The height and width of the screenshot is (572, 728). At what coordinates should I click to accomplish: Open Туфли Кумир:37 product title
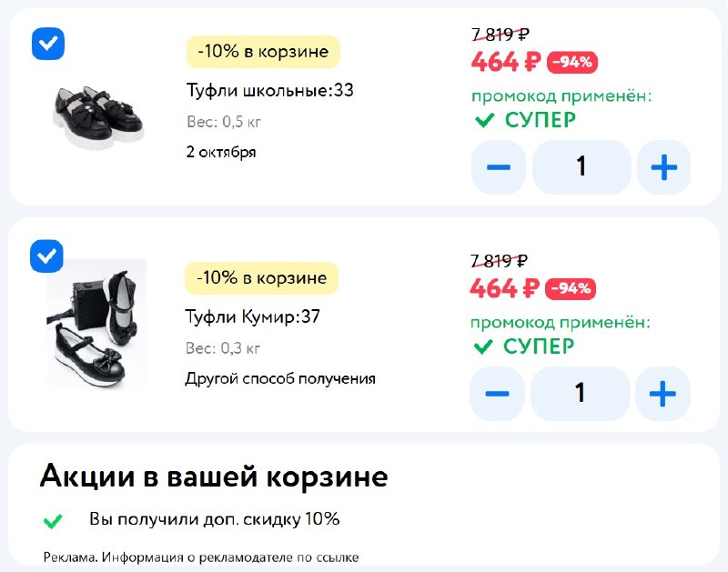[x=253, y=316]
